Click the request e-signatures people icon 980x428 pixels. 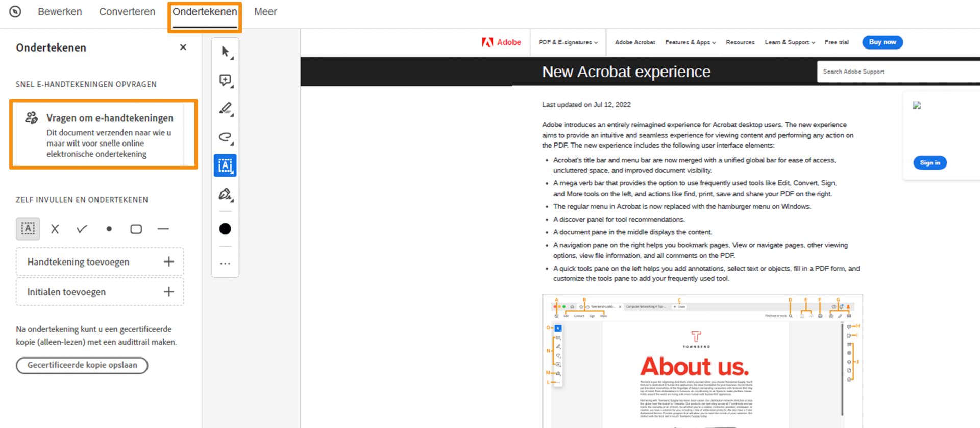tap(32, 117)
